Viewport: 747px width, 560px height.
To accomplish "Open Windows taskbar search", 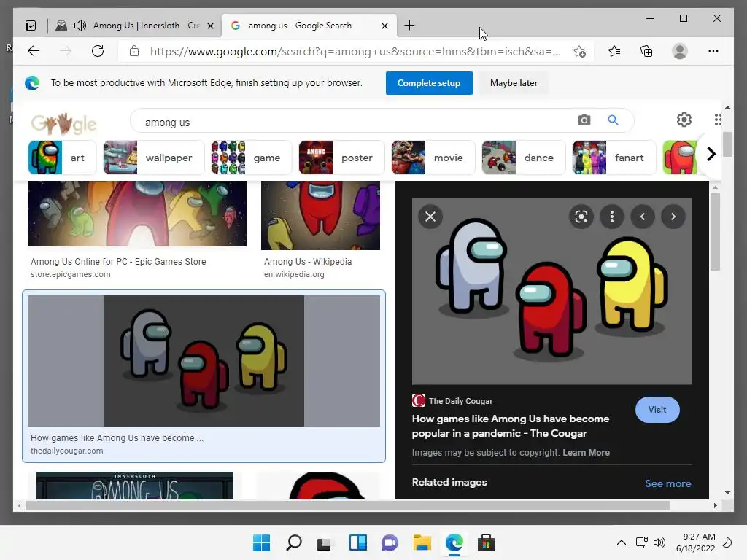I will (293, 542).
